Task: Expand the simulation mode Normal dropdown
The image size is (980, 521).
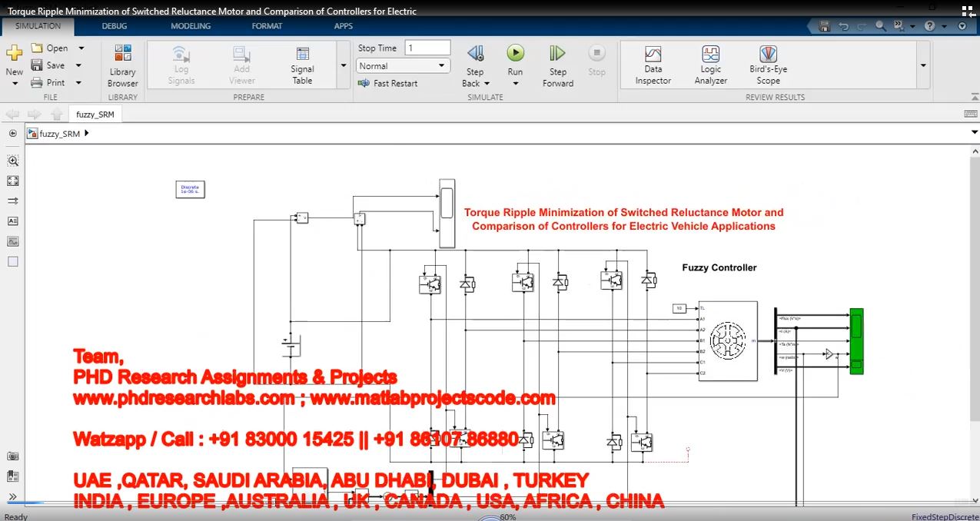Action: (x=442, y=66)
